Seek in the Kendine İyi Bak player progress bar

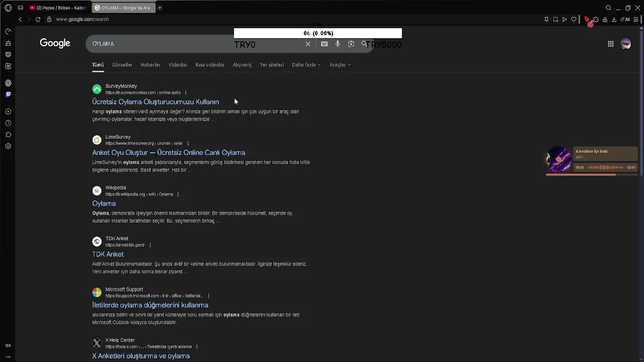tap(592, 174)
